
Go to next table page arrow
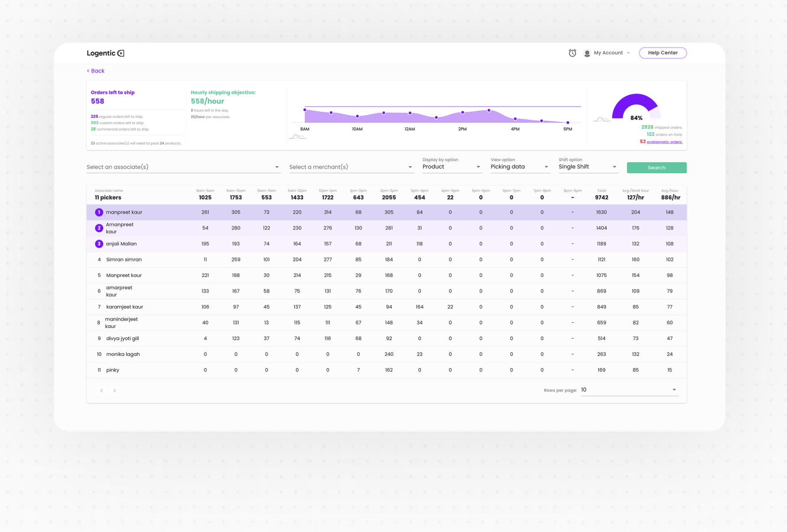tap(114, 390)
